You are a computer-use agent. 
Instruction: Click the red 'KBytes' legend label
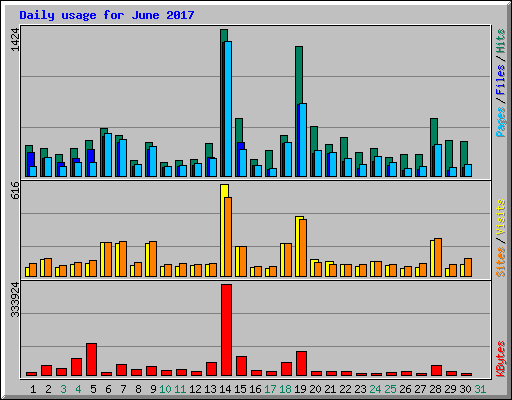500,359
